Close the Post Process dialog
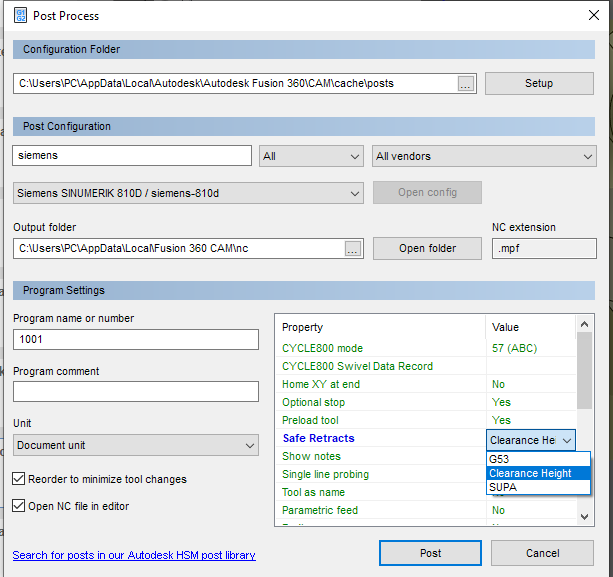 pos(593,15)
